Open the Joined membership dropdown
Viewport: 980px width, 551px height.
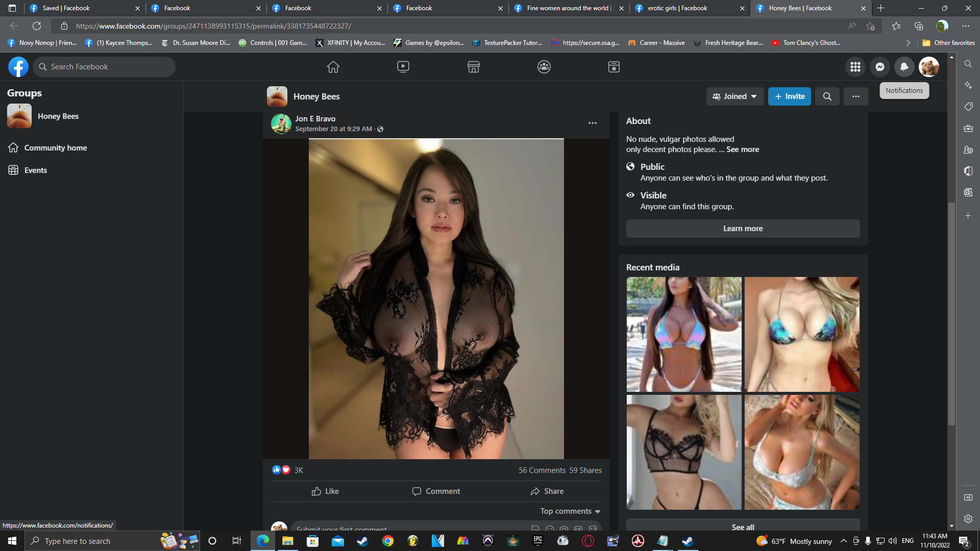pyautogui.click(x=734, y=96)
